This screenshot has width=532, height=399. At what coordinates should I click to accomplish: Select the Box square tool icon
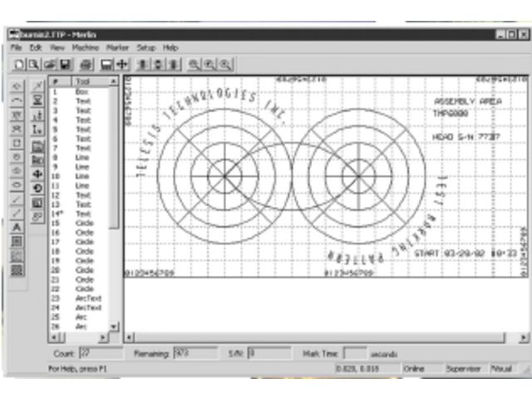17,143
